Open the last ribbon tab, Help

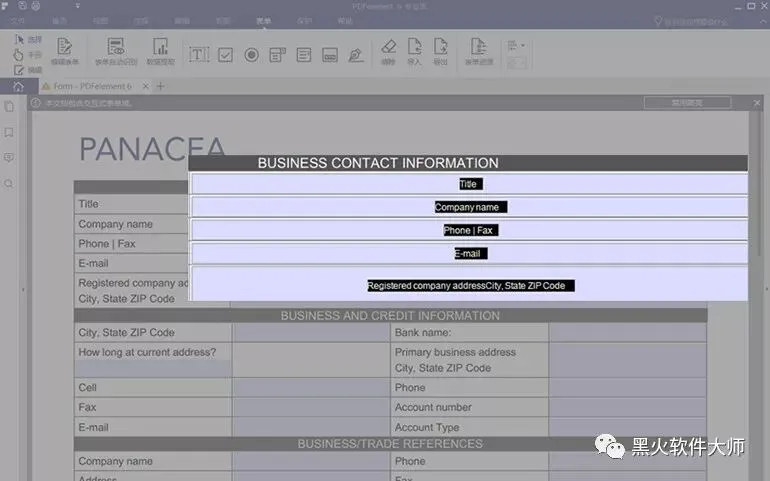tap(345, 21)
